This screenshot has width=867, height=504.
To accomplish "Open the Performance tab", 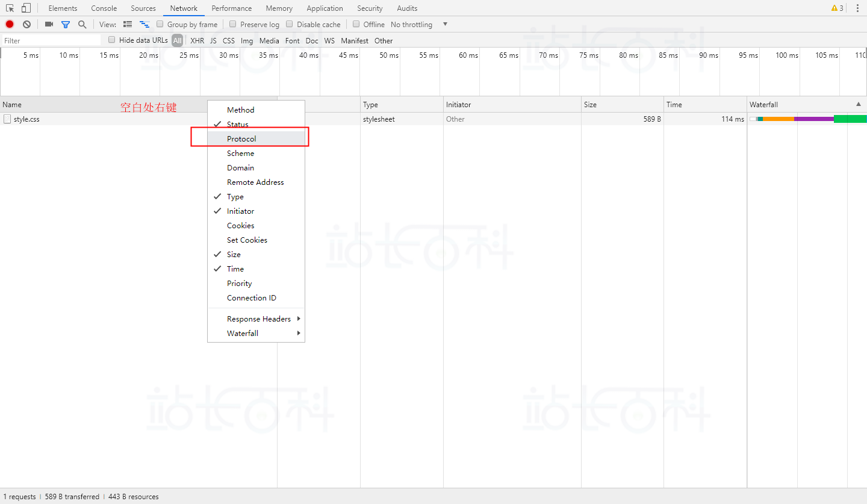I will click(232, 8).
